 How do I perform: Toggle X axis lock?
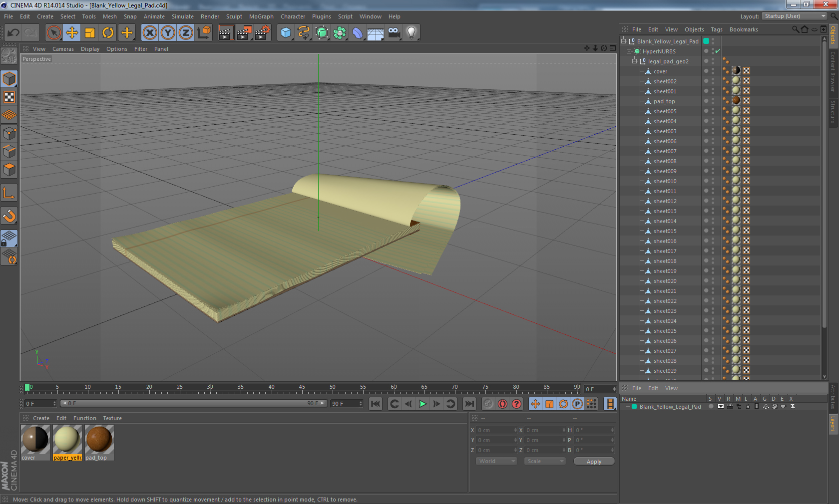[x=150, y=33]
